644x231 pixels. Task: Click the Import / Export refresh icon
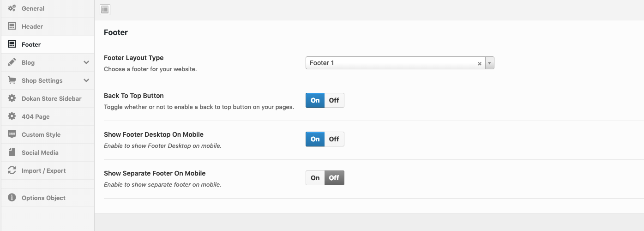(x=12, y=170)
